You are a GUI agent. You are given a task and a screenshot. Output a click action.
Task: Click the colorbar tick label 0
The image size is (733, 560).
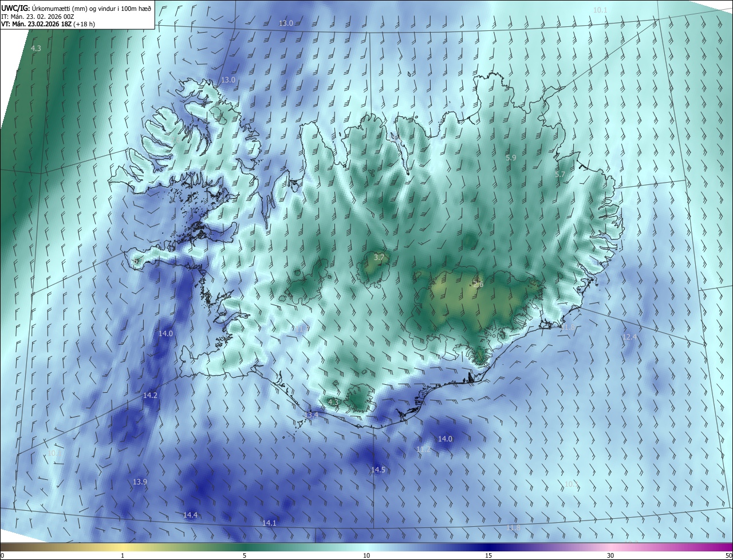[x=2, y=556]
